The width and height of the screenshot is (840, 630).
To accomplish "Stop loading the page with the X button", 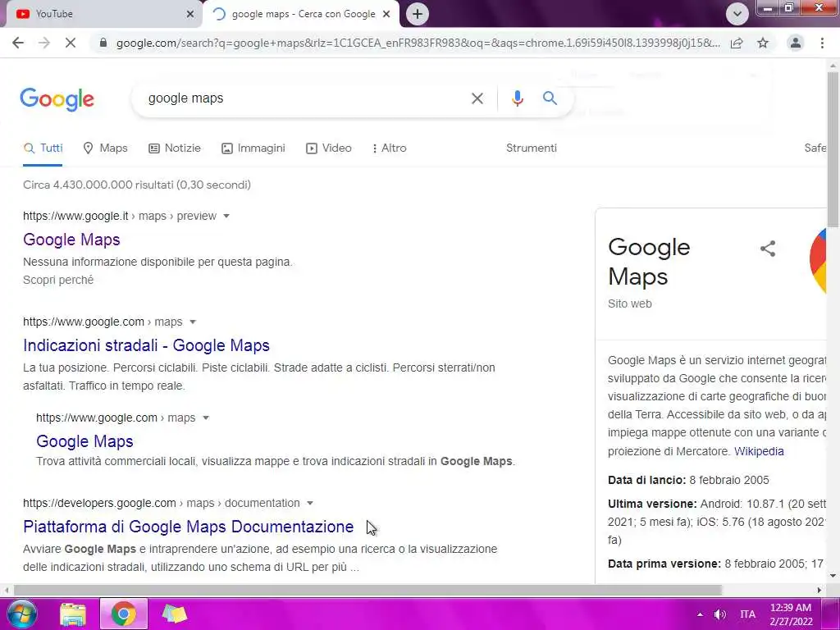I will [71, 43].
